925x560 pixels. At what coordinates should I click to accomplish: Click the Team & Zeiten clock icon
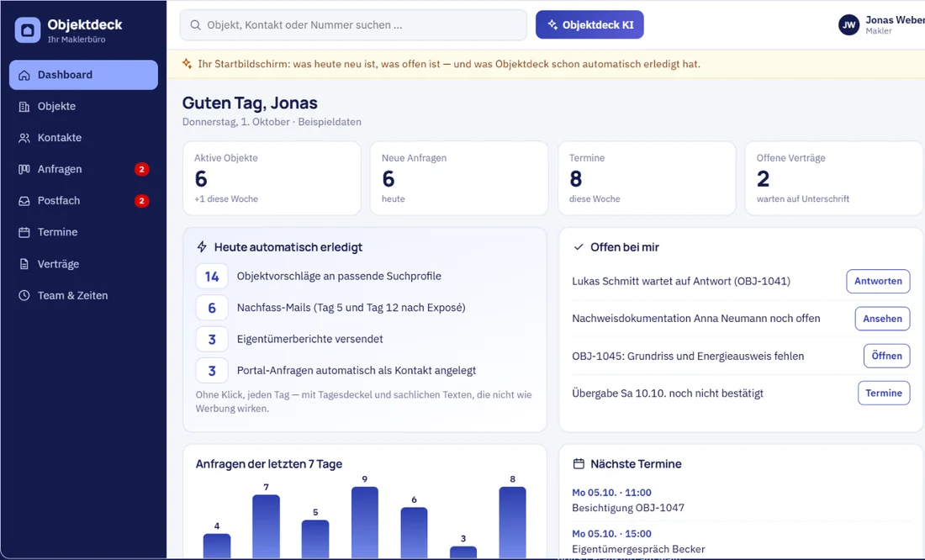point(24,295)
